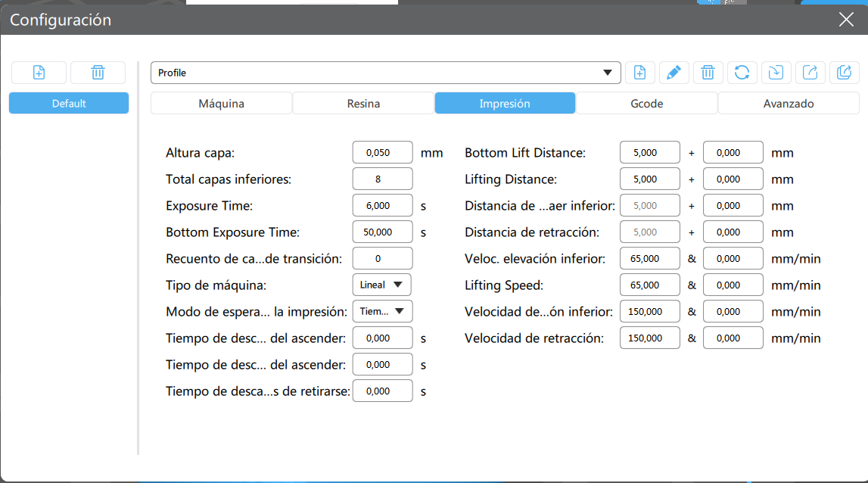This screenshot has width=868, height=483.
Task: Switch to the Máquina tab
Action: click(221, 104)
